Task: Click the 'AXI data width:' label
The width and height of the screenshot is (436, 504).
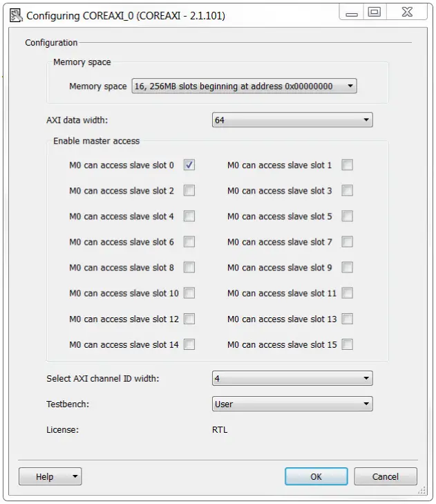Action: 77,120
